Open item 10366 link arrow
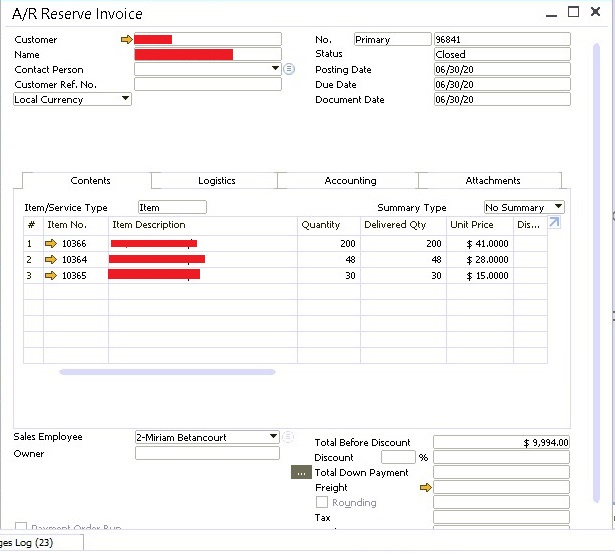This screenshot has height=553, width=615. (x=52, y=244)
